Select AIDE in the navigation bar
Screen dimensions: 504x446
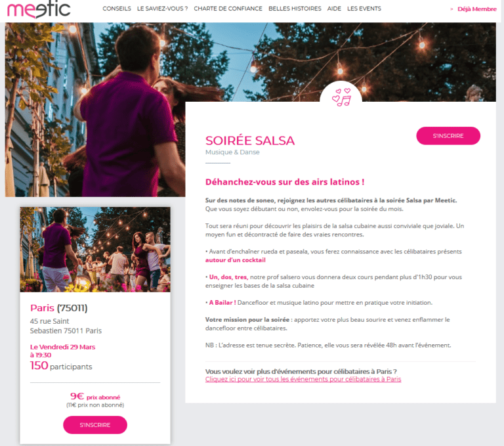(x=334, y=9)
